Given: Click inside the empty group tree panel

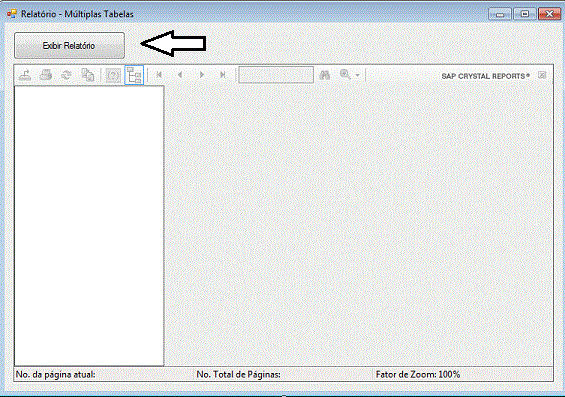Looking at the screenshot, I should point(89,226).
